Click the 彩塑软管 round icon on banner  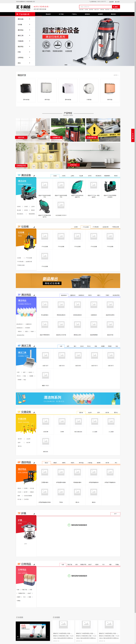tap(69, 45)
